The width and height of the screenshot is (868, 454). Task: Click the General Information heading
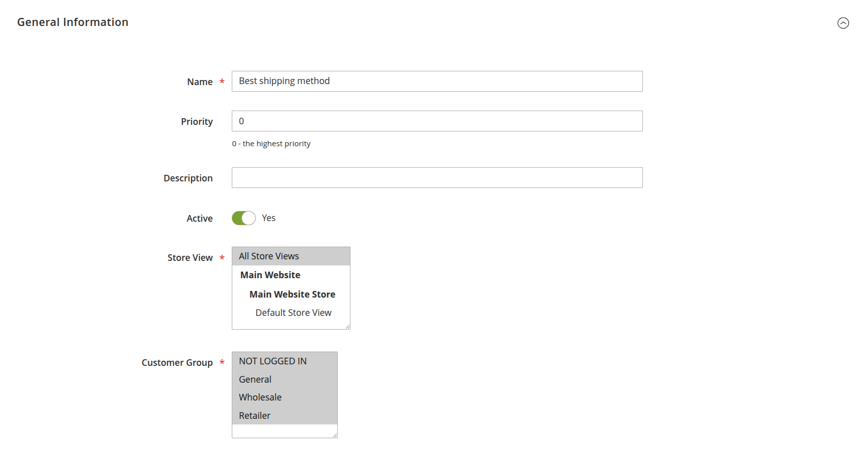(x=73, y=22)
